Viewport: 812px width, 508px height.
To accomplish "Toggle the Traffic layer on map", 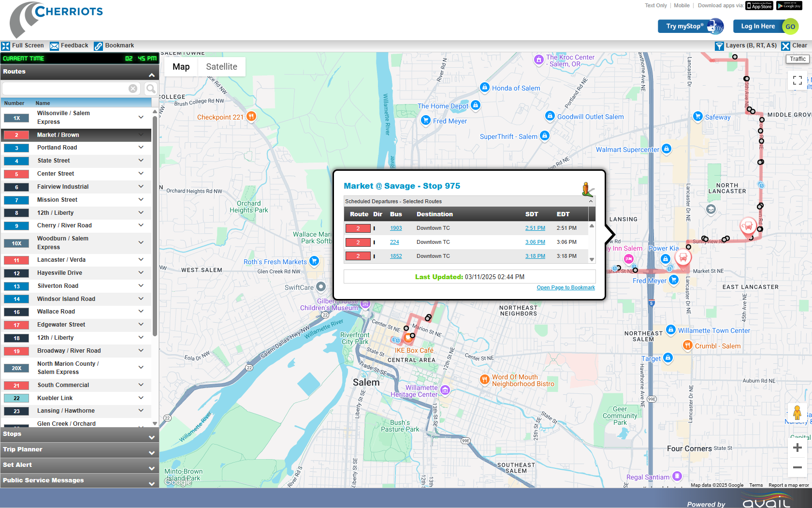I will (797, 59).
